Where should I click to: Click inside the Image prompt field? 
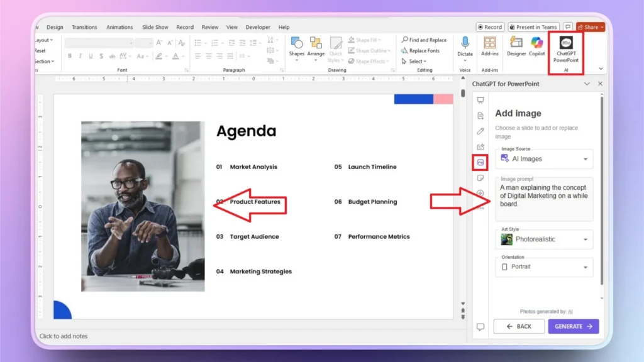point(543,198)
